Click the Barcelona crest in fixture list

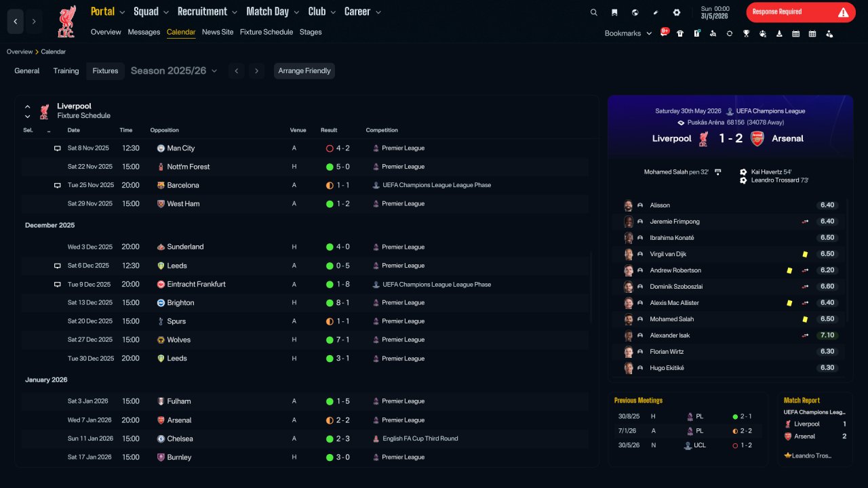point(161,185)
